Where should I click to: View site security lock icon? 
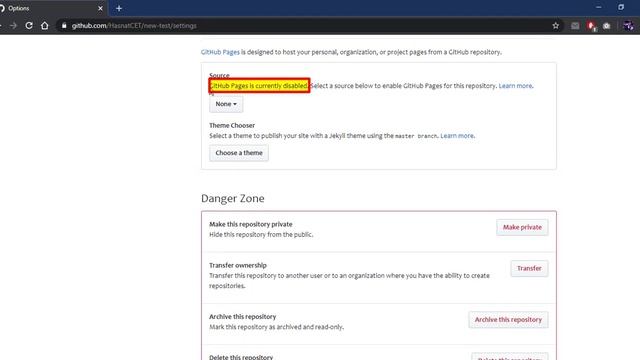[x=64, y=26]
